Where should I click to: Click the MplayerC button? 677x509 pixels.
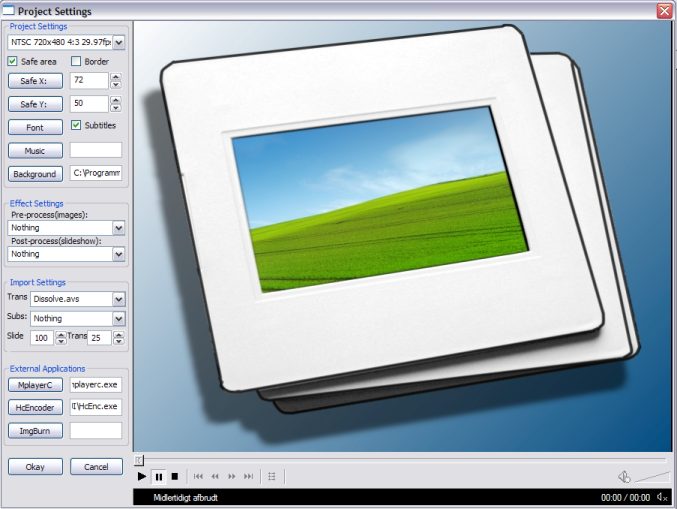pos(35,385)
